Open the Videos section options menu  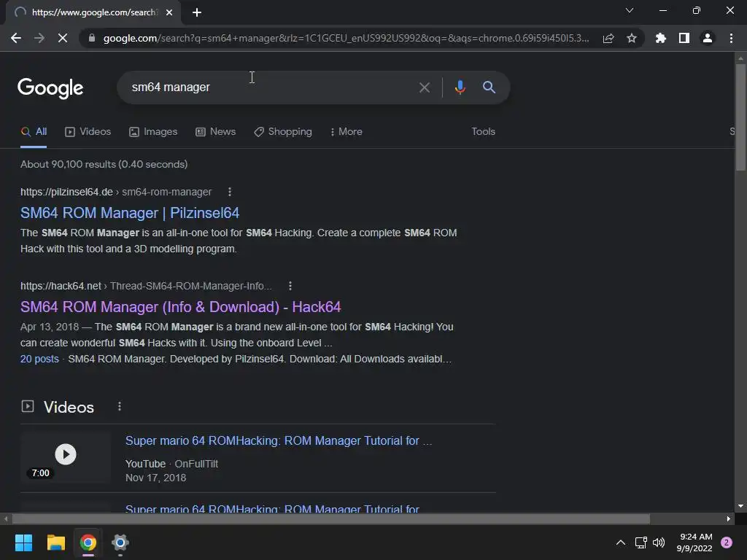[x=120, y=406]
